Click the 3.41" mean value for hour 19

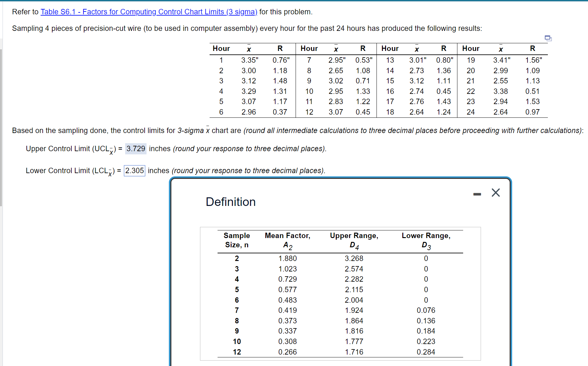501,60
